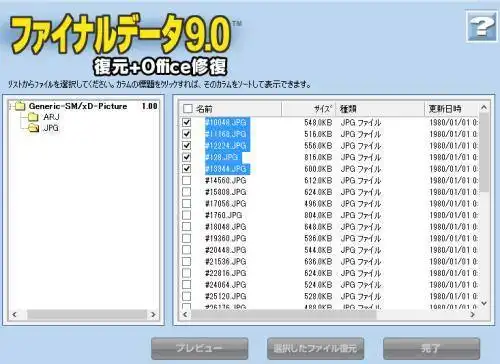500x364 pixels.
Task: Click the file list vertical scrollbar thumb
Action: tap(484, 153)
